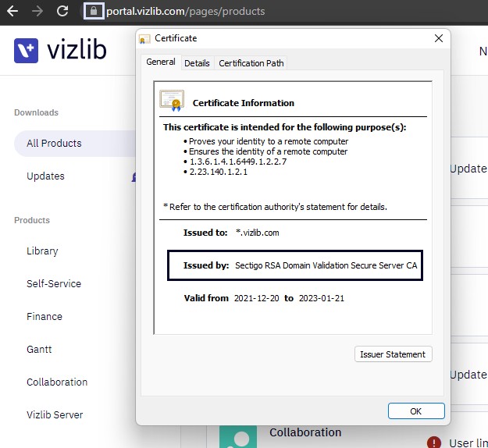Switch to the Details tab
488x448 pixels.
[x=197, y=63]
